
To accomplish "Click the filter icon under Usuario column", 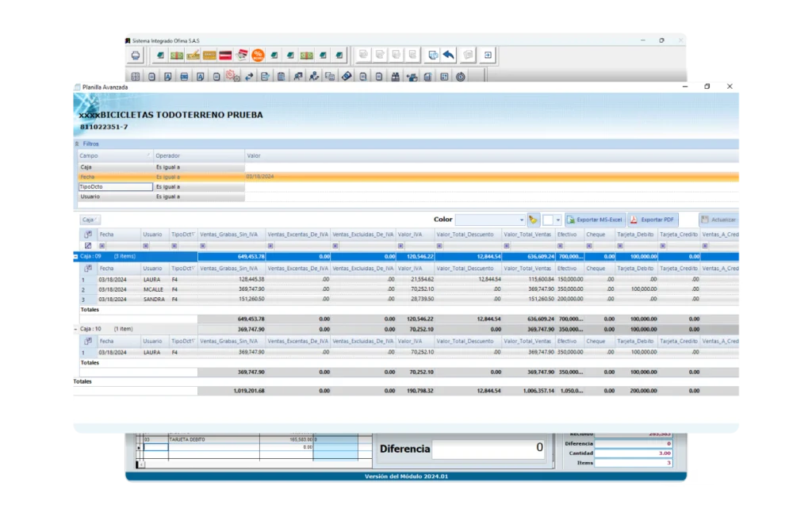I will tap(146, 246).
